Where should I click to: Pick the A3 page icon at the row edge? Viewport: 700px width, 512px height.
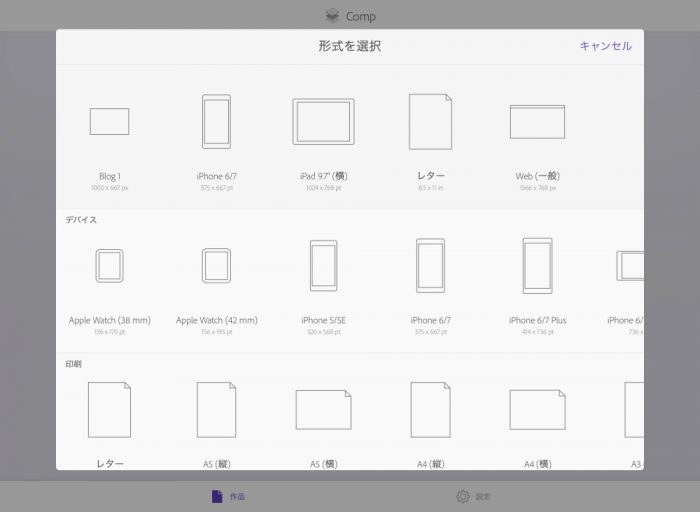tap(634, 410)
